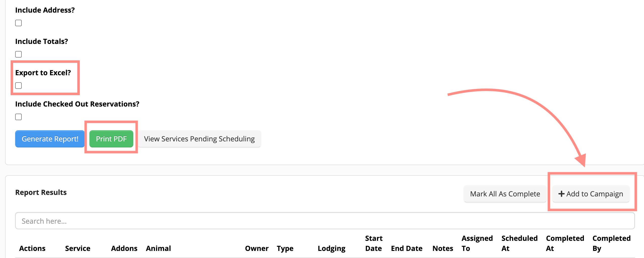Click the Lodging column header
The width and height of the screenshot is (644, 258).
tap(331, 248)
